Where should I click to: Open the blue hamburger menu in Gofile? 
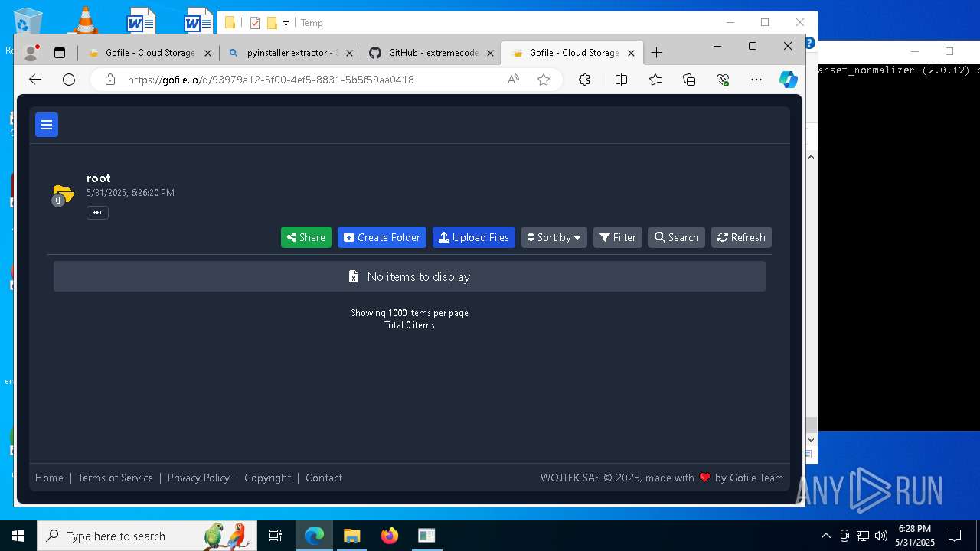[47, 125]
